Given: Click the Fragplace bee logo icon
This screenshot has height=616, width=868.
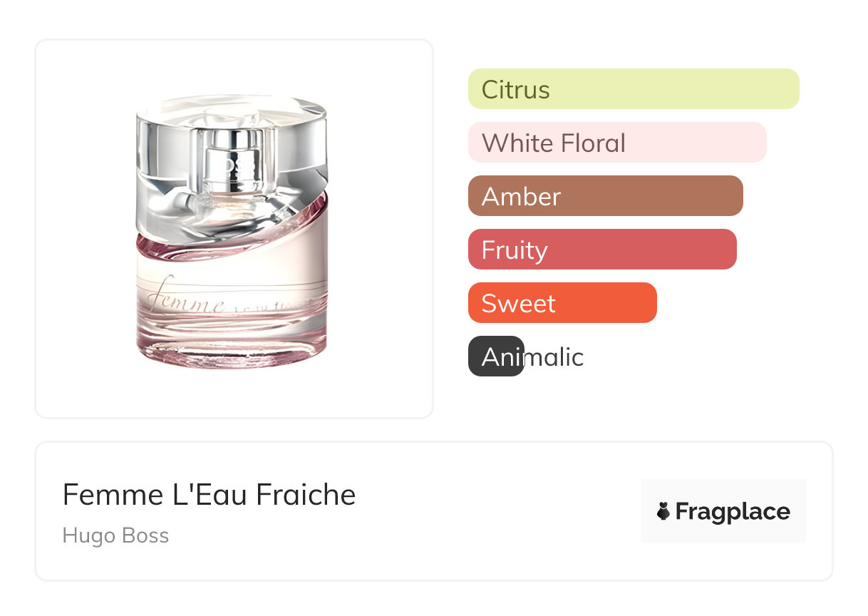Looking at the screenshot, I should coord(663,511).
